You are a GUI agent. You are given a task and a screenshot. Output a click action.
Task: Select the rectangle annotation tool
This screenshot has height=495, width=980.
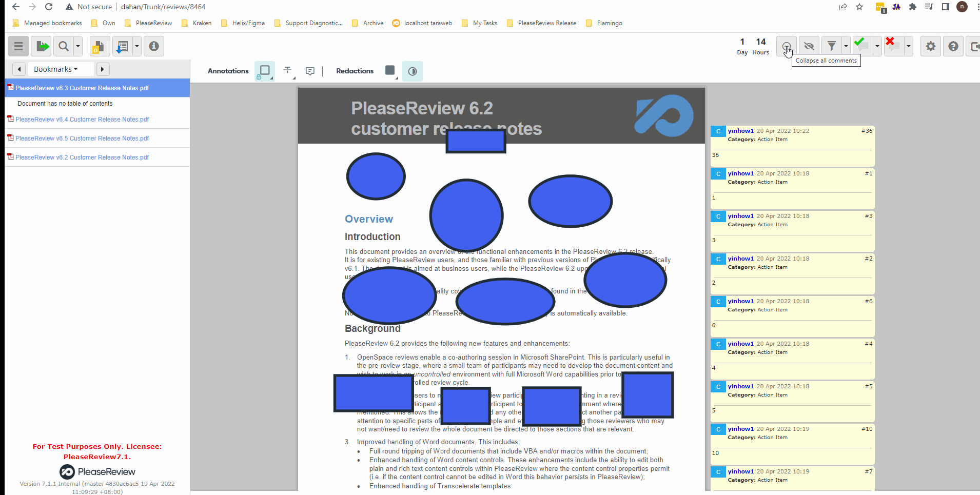265,71
